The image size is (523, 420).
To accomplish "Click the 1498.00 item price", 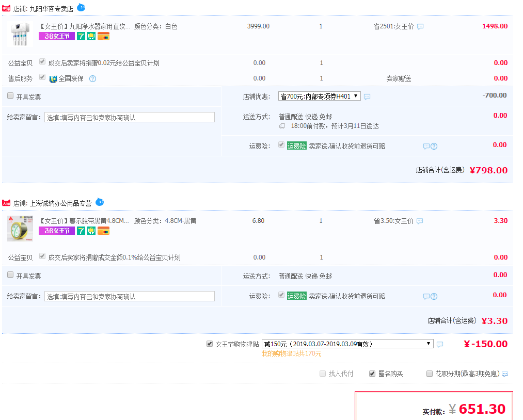I will [495, 26].
